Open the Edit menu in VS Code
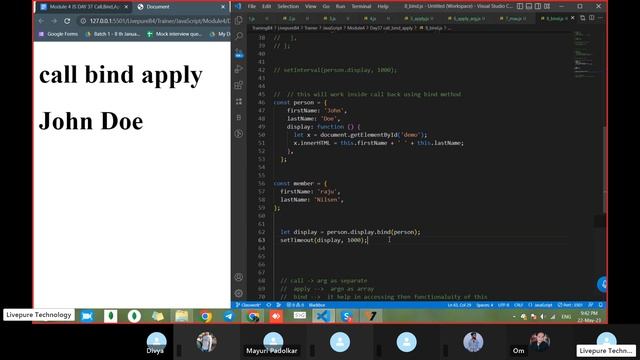The height and width of the screenshot is (360, 640). tap(267, 6)
